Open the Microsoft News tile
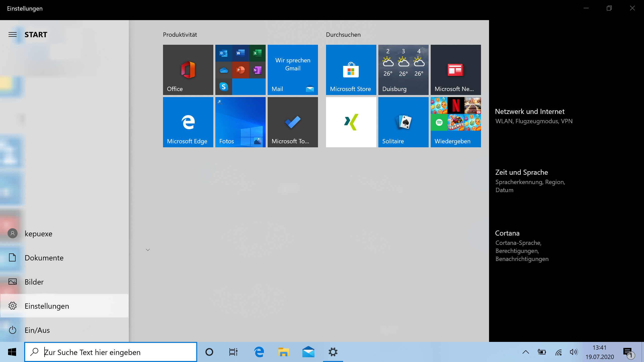 pos(456,70)
